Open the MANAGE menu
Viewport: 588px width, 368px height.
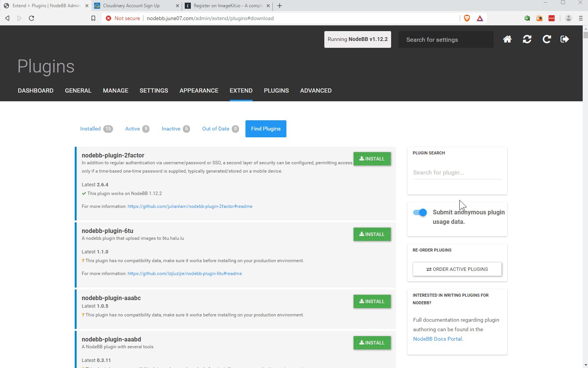click(x=116, y=90)
